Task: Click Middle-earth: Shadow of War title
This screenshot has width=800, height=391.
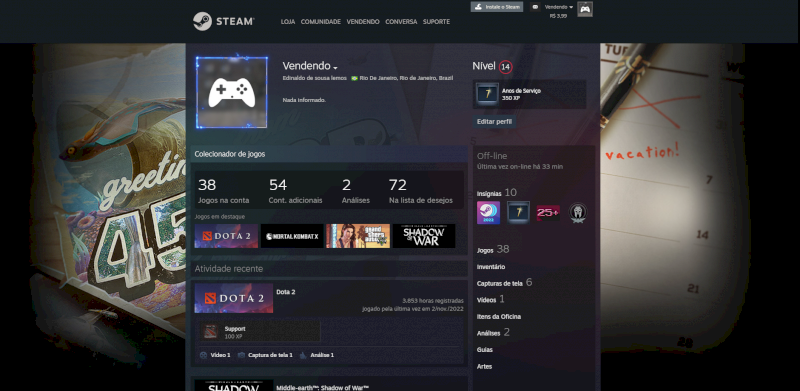Action: 322,388
